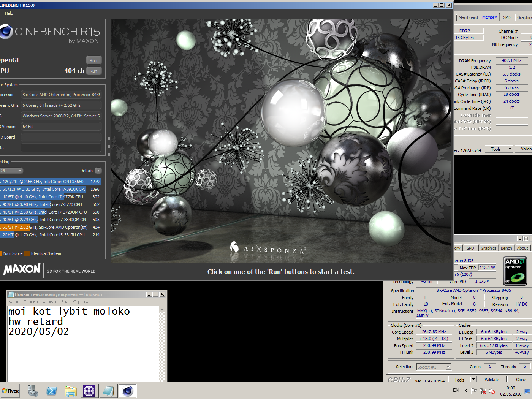Screen dimensions: 532x399
Task: Click the AMD Opteron logo in CPU-Z
Action: tap(515, 271)
